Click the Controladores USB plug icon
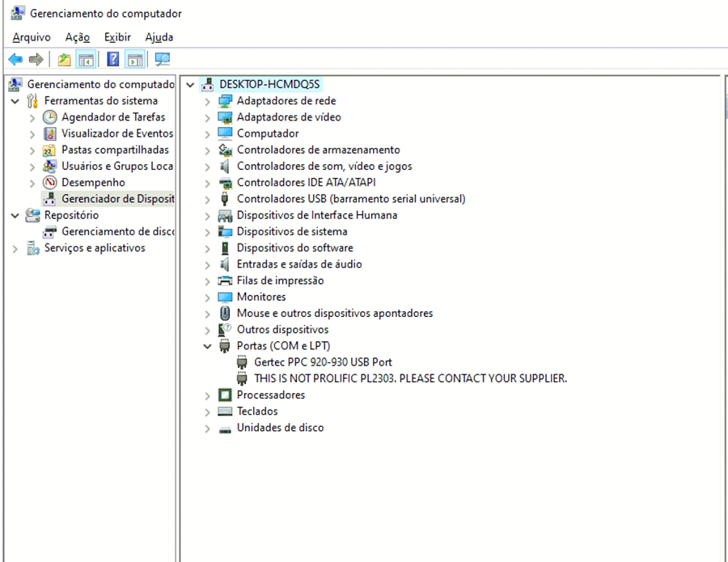The width and height of the screenshot is (728, 562). coord(225,199)
